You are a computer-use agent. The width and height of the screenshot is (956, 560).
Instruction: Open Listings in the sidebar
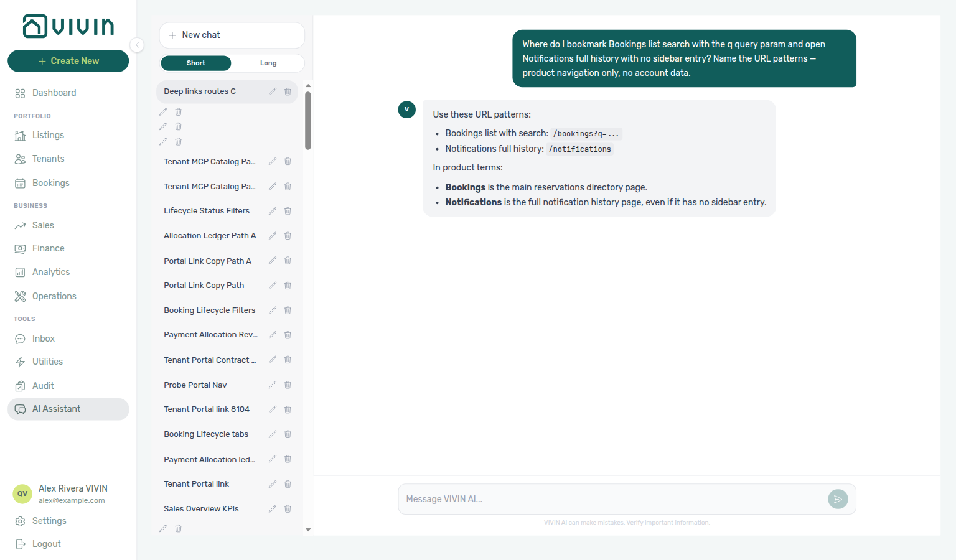click(48, 135)
